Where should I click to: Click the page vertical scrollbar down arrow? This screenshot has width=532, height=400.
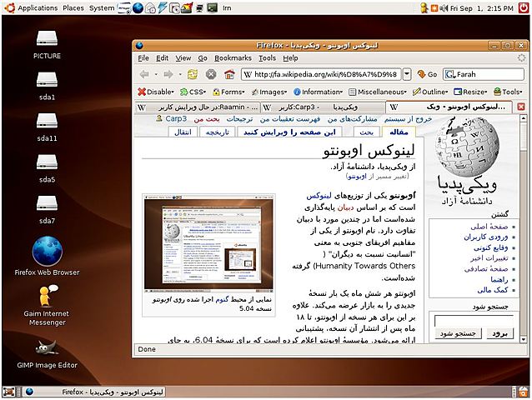coord(523,340)
